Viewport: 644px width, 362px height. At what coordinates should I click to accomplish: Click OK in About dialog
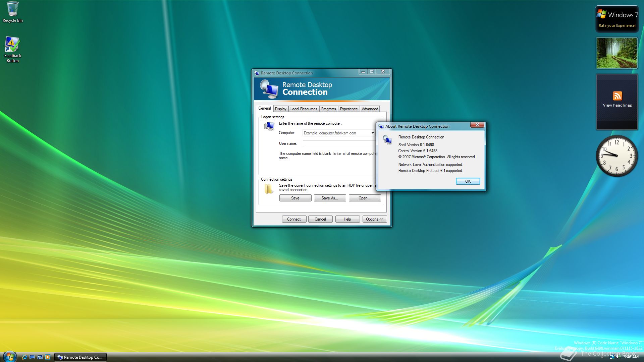point(468,181)
